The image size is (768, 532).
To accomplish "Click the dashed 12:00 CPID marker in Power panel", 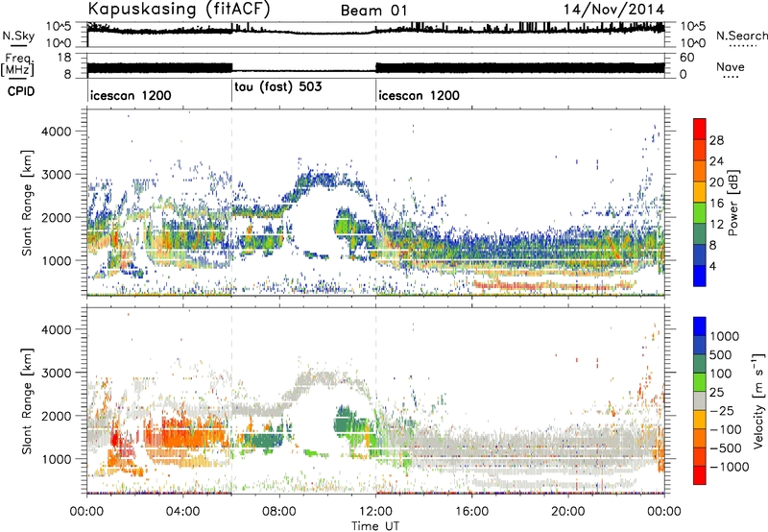I will pos(375,202).
